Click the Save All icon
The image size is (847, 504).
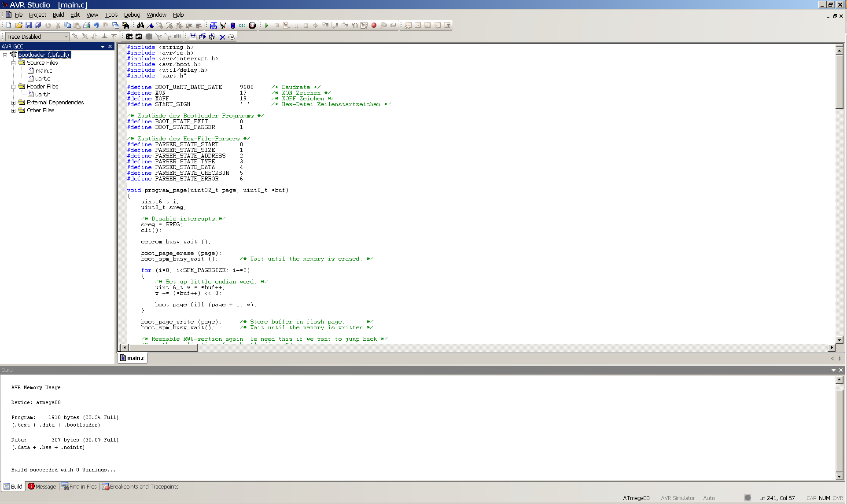38,26
